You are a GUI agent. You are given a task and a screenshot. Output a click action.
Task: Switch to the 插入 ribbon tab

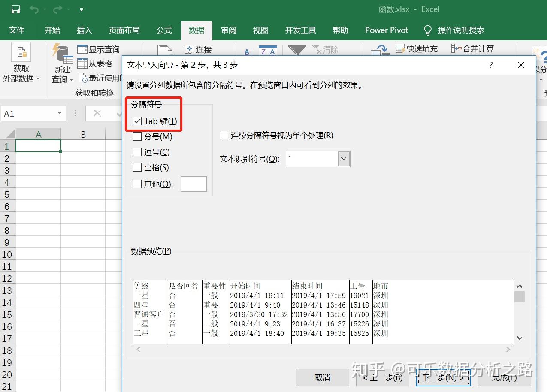[x=84, y=30]
